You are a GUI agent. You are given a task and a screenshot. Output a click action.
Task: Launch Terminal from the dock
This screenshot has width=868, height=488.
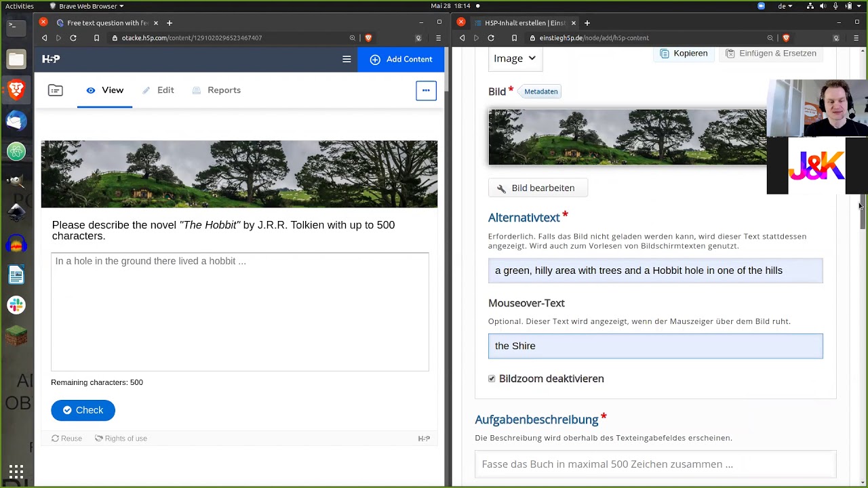pos(16,27)
